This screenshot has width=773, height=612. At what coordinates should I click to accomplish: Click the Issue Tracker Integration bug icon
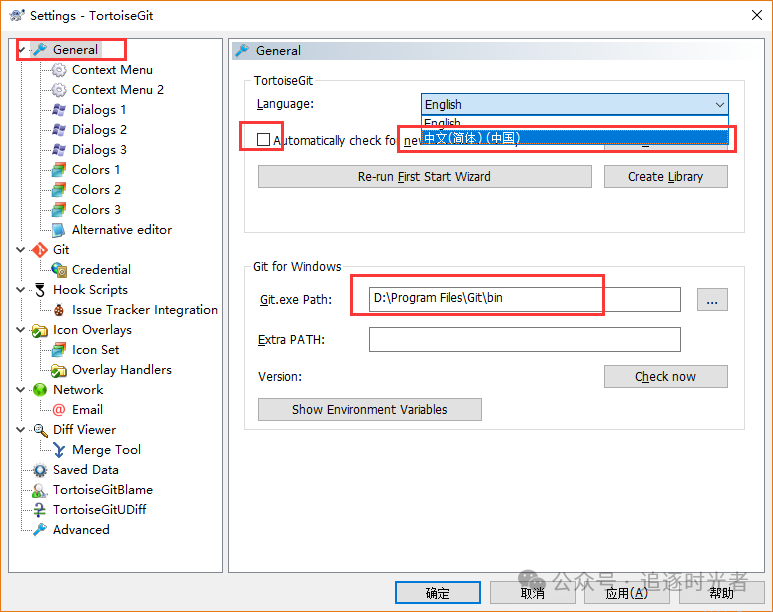(59, 310)
